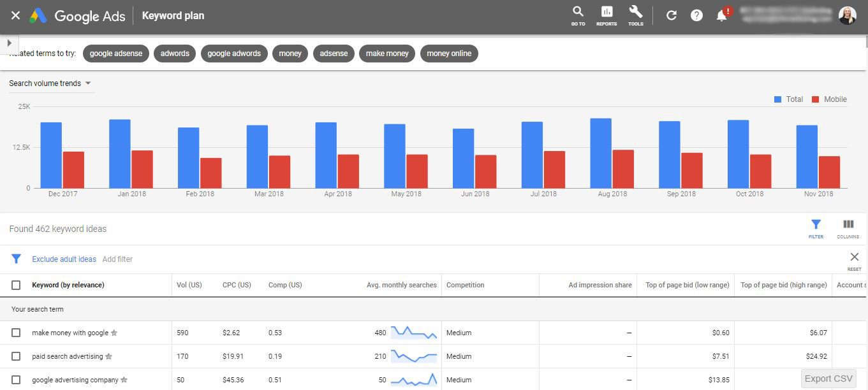Click the 'make money with google' keyword text
The width and height of the screenshot is (868, 390).
[70, 333]
